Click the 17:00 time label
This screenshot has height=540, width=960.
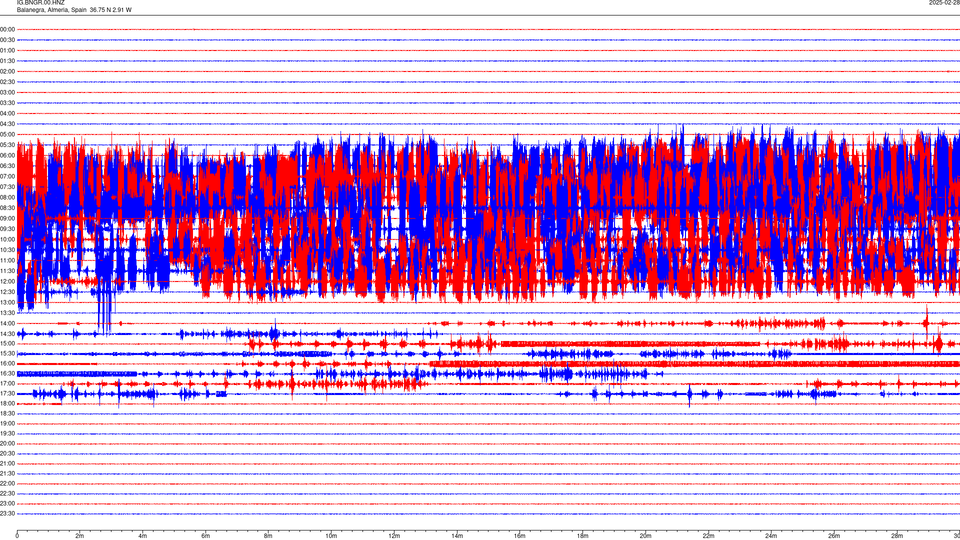click(7, 384)
